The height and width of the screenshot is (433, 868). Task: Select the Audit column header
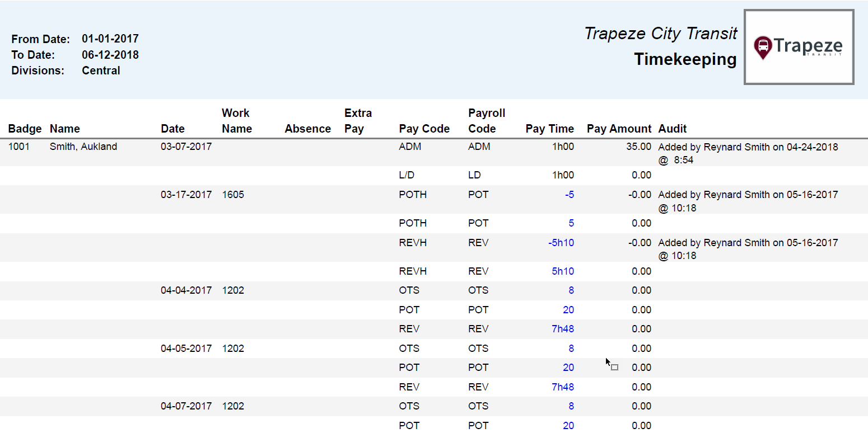(x=672, y=128)
